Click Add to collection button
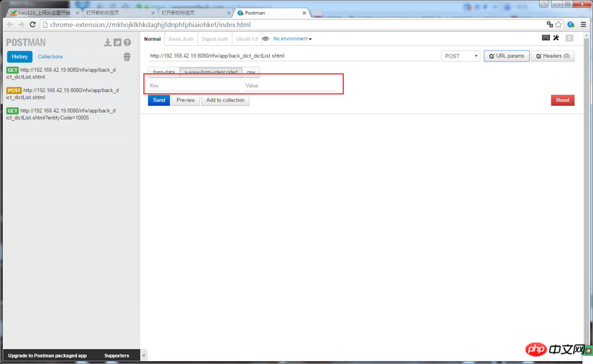The image size is (593, 364). [x=225, y=100]
